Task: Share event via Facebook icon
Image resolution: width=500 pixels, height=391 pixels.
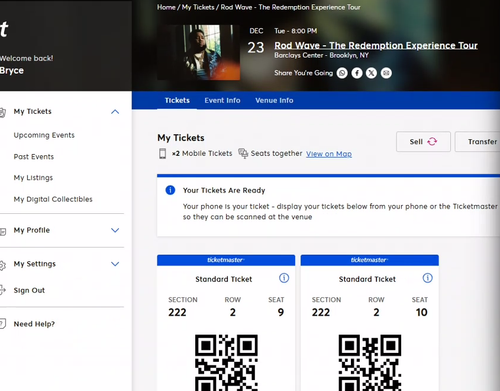Action: [357, 73]
